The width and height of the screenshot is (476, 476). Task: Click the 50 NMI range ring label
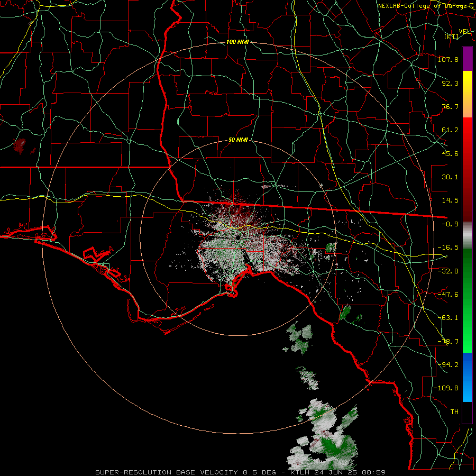(239, 140)
